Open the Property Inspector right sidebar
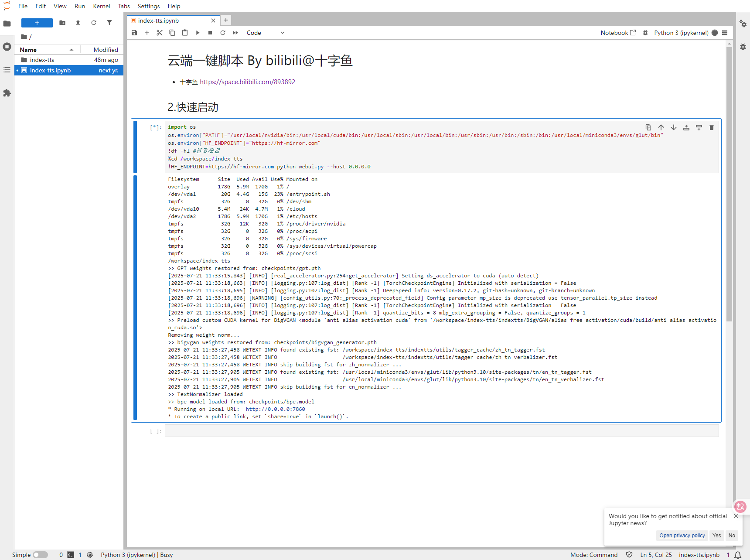The height and width of the screenshot is (560, 750). pos(743,24)
